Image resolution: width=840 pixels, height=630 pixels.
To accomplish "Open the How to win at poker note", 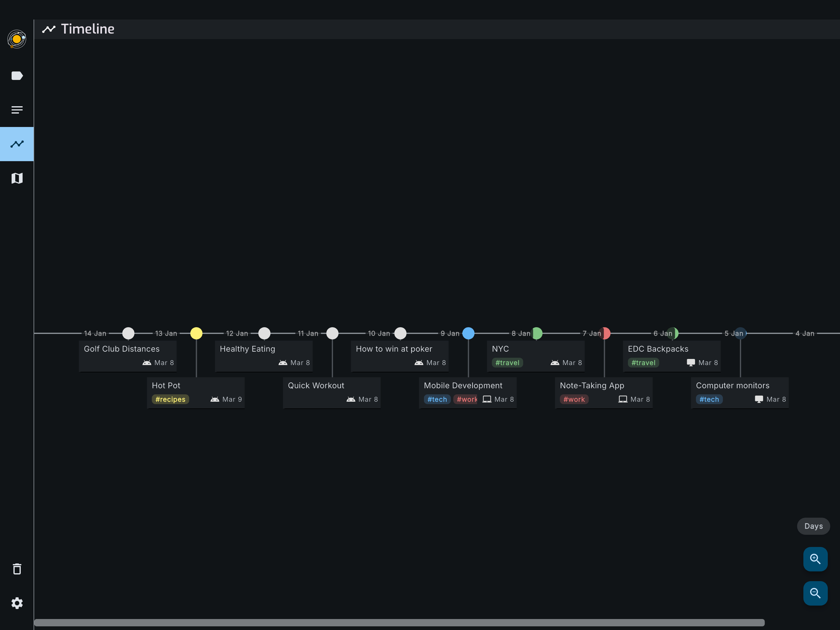I will pyautogui.click(x=400, y=356).
